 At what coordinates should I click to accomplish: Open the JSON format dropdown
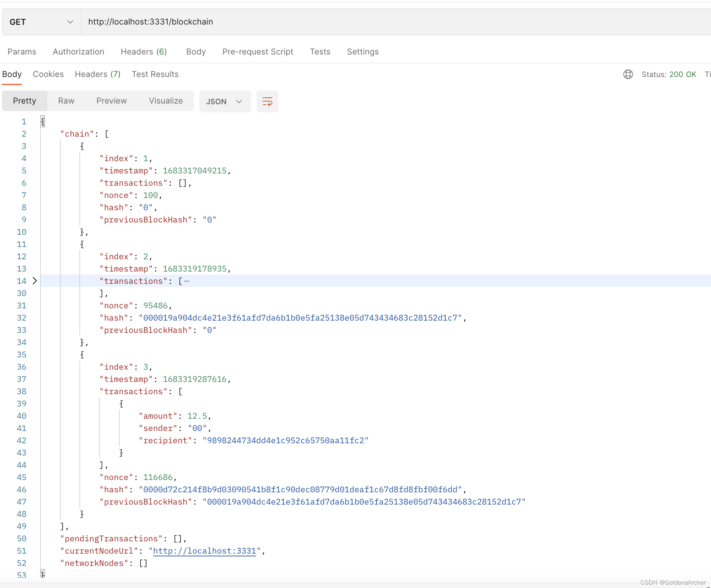(225, 102)
